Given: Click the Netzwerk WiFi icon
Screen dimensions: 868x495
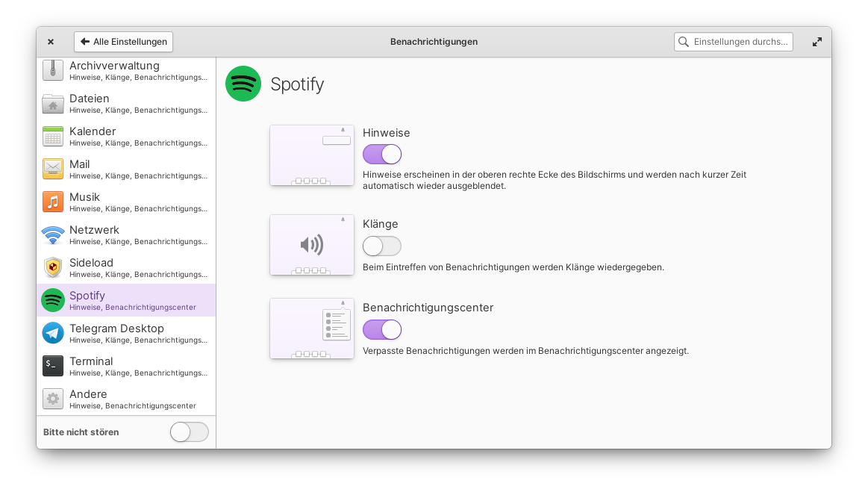Looking at the screenshot, I should [52, 234].
